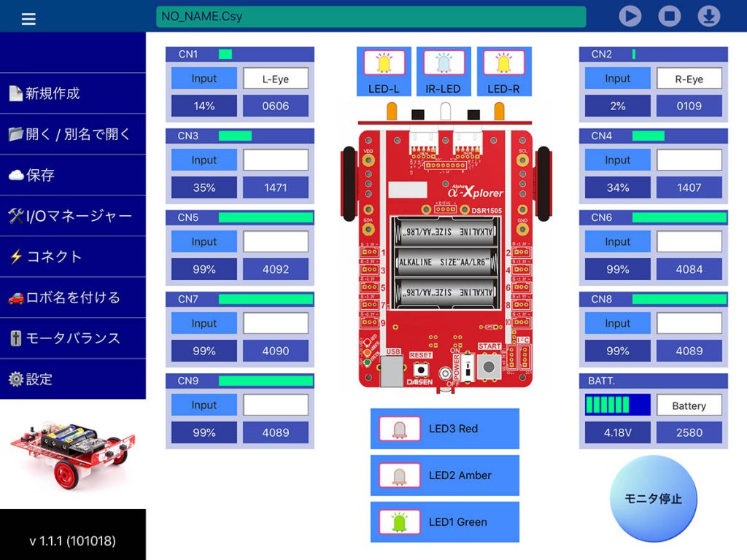
Task: Toggle the IR-LED lamp
Action: point(444,63)
